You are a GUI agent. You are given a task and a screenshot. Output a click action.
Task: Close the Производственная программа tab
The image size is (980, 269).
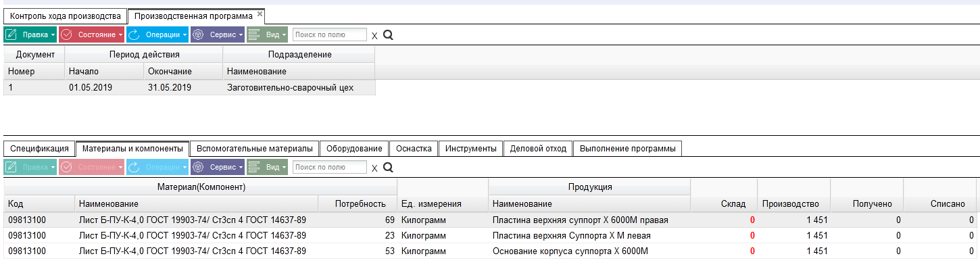pyautogui.click(x=260, y=14)
